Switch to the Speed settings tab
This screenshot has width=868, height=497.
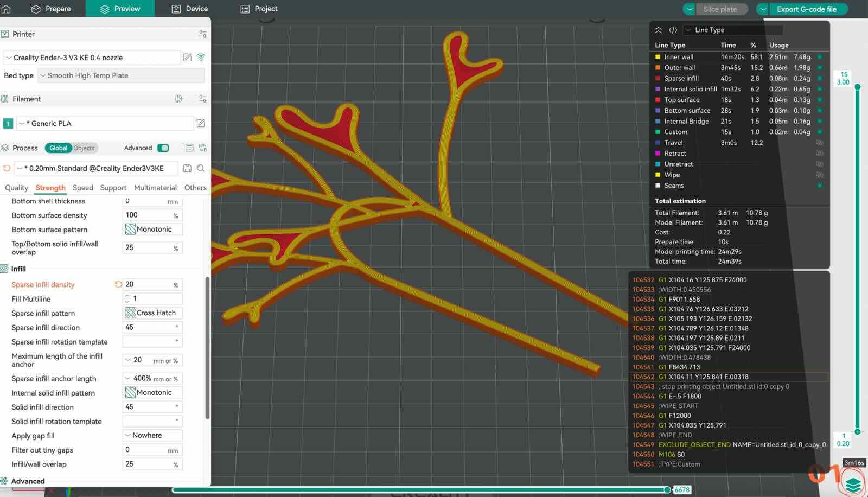tap(83, 188)
